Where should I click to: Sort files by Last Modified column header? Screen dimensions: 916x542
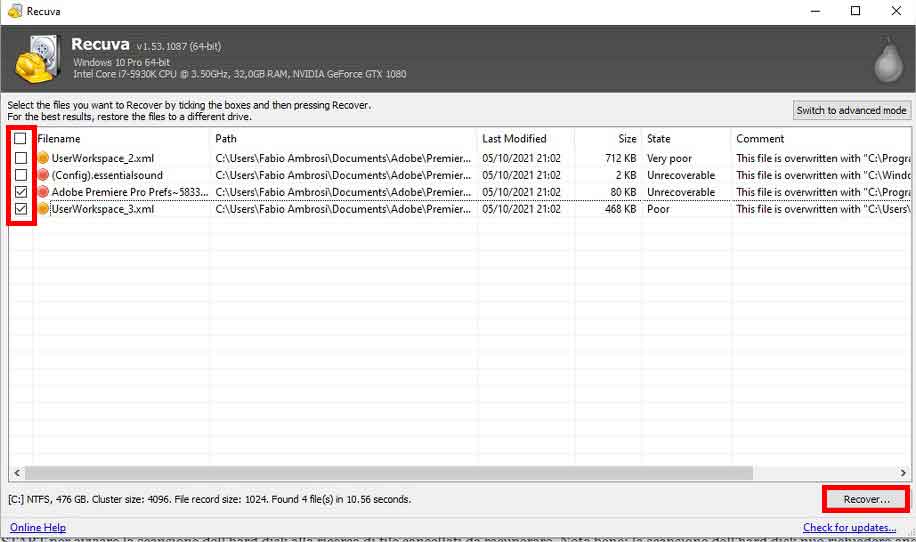click(x=514, y=139)
